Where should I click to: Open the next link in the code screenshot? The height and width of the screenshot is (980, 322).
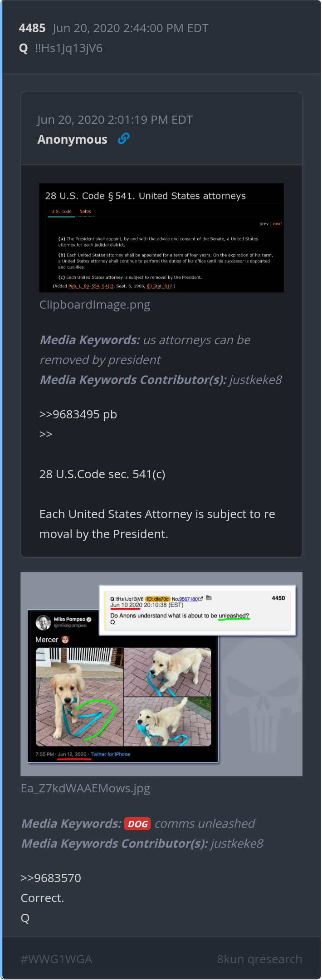tap(277, 223)
